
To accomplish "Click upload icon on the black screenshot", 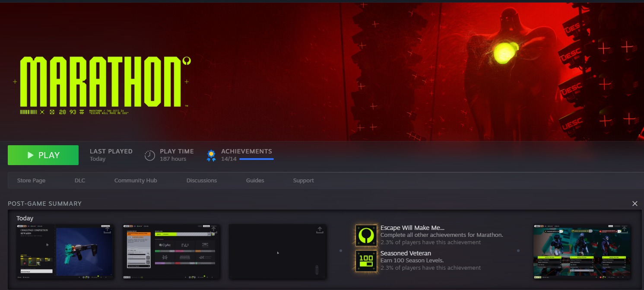I will point(320,230).
